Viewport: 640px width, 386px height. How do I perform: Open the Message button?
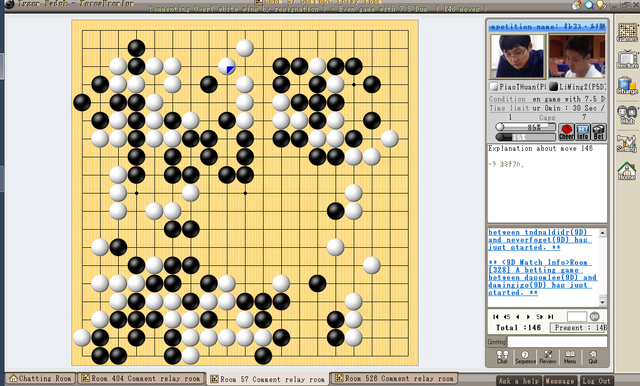[560, 381]
